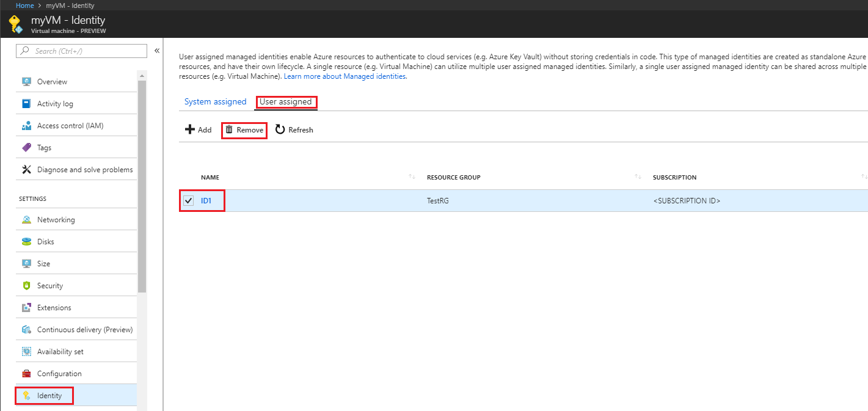
Task: Click the magnifier icon in search box
Action: (25, 51)
